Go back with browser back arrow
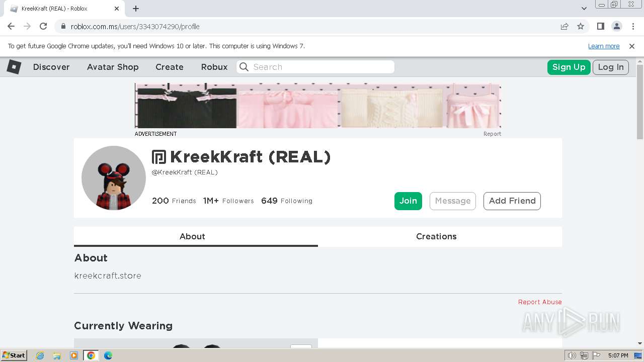 click(11, 26)
